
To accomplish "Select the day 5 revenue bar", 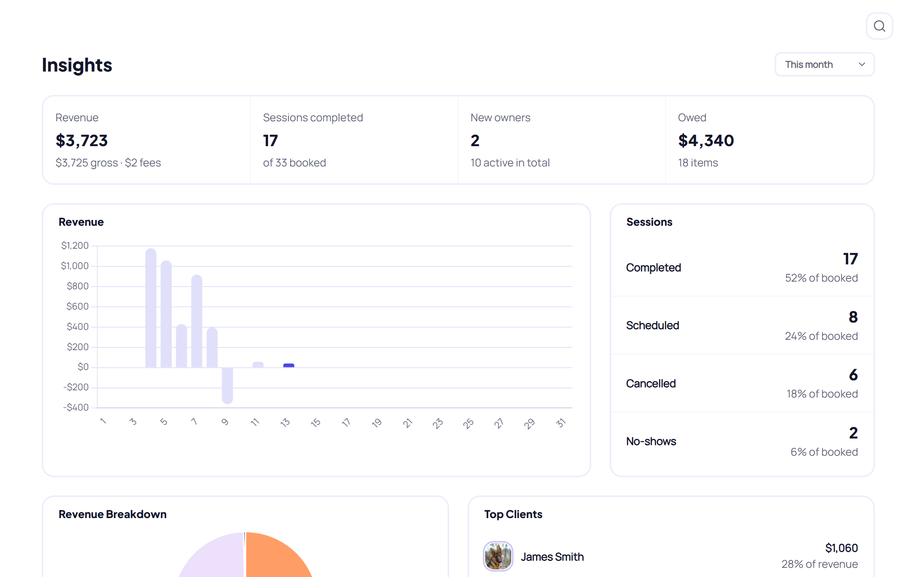I will pos(166,314).
